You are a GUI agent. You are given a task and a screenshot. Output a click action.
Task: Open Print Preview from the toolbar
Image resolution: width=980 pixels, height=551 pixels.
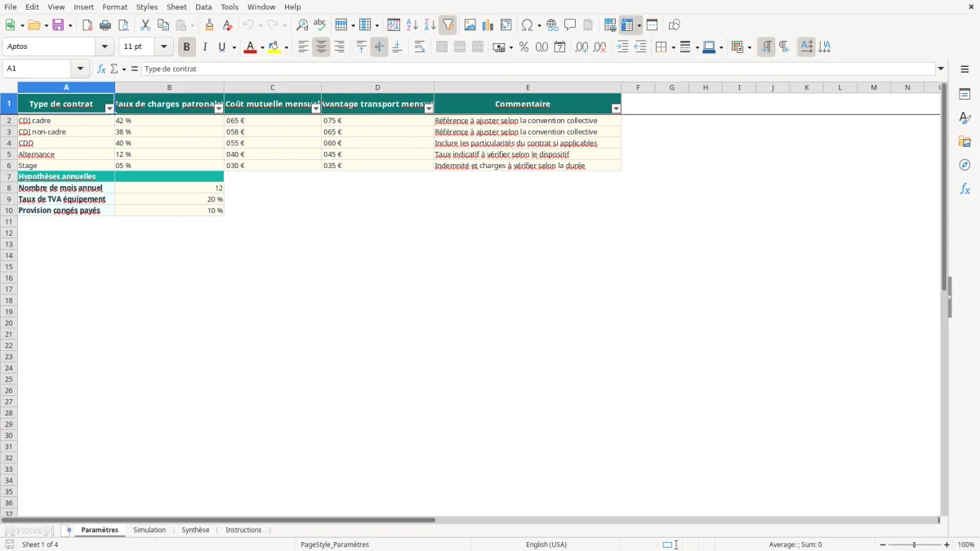point(123,25)
